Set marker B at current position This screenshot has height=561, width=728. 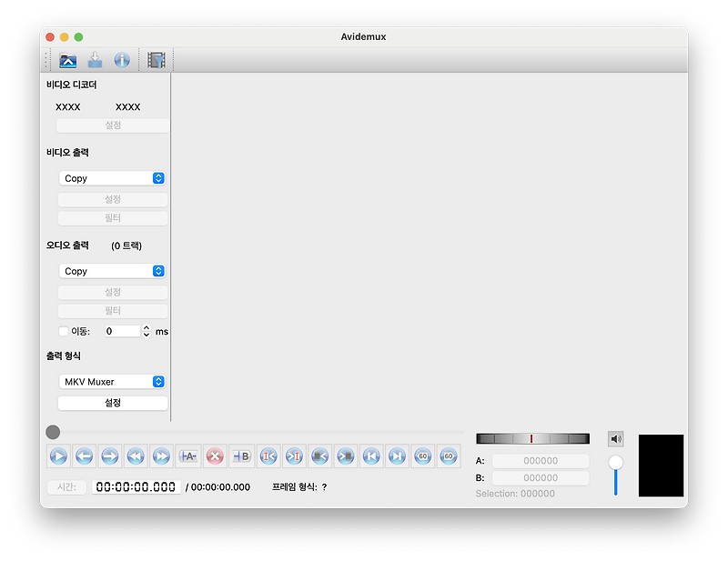point(241,456)
